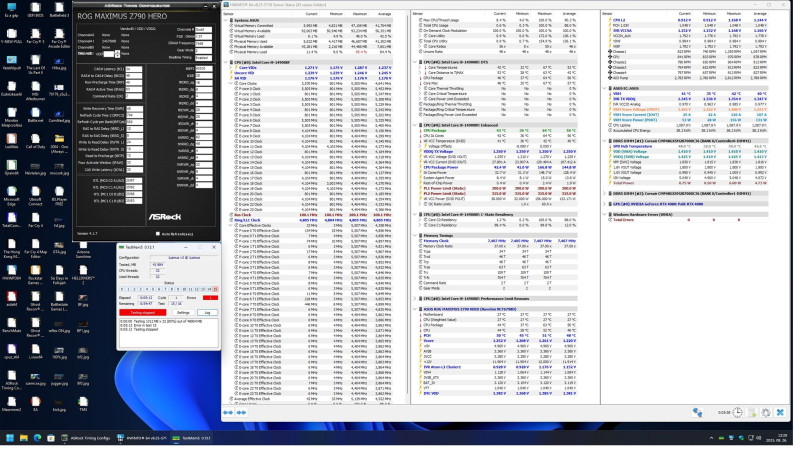Toggle Auto Refresh checkbox in ASRock Timing

click(x=158, y=234)
